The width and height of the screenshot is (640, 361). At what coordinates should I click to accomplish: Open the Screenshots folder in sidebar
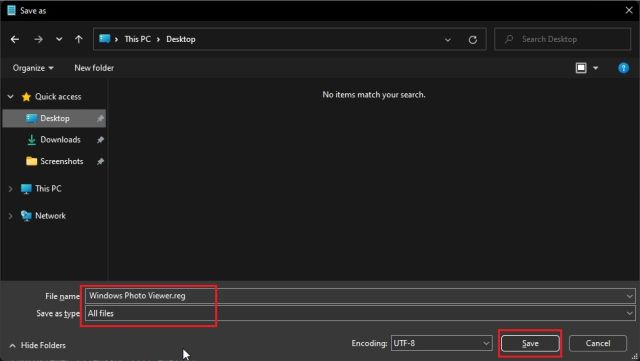[62, 161]
